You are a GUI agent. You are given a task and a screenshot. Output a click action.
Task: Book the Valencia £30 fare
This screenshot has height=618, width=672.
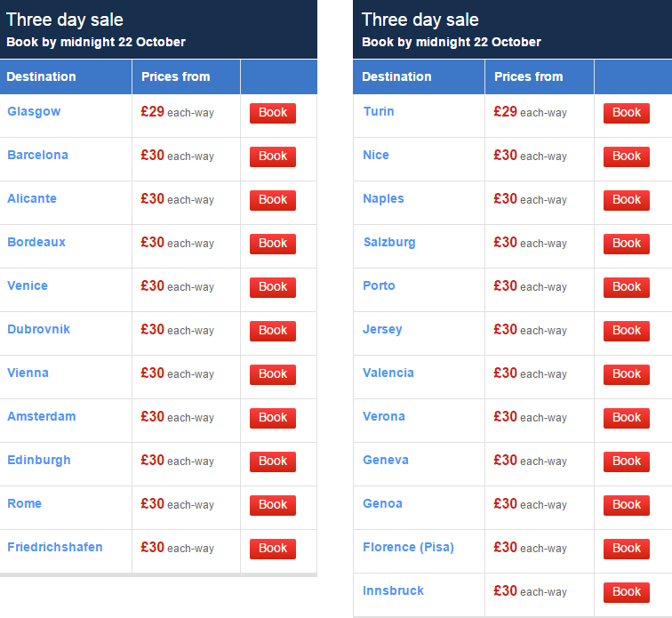tap(626, 374)
